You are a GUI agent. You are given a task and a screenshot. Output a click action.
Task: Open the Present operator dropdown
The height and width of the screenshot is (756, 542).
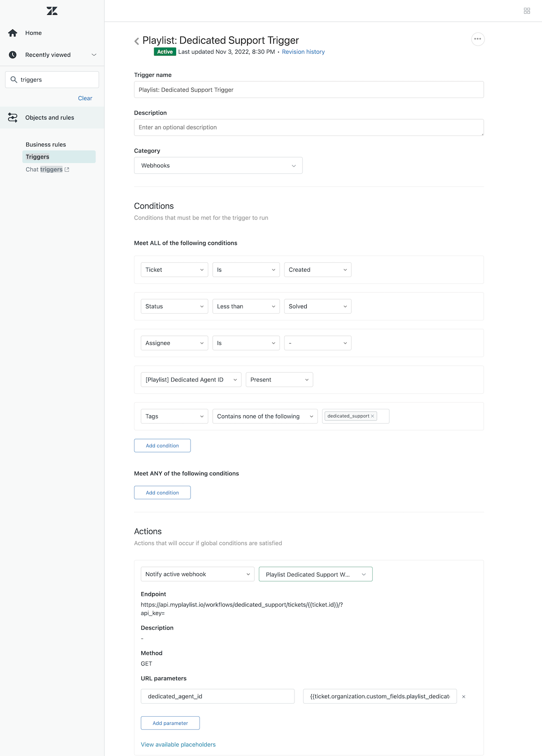coord(279,380)
